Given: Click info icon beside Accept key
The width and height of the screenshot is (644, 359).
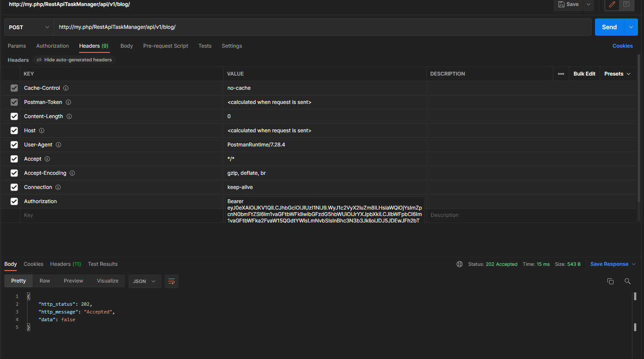Looking at the screenshot, I should (47, 159).
